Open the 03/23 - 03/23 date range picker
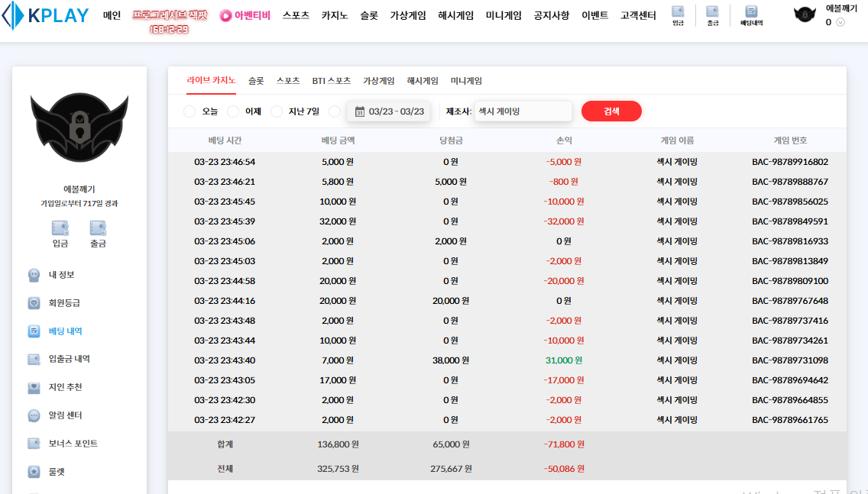 coord(389,111)
